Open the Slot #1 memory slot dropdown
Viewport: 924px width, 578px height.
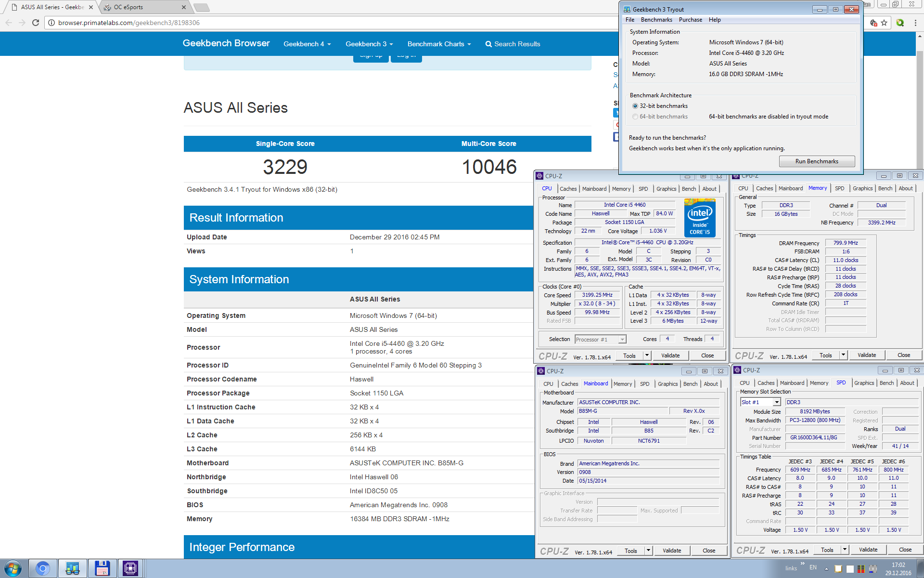pyautogui.click(x=776, y=402)
